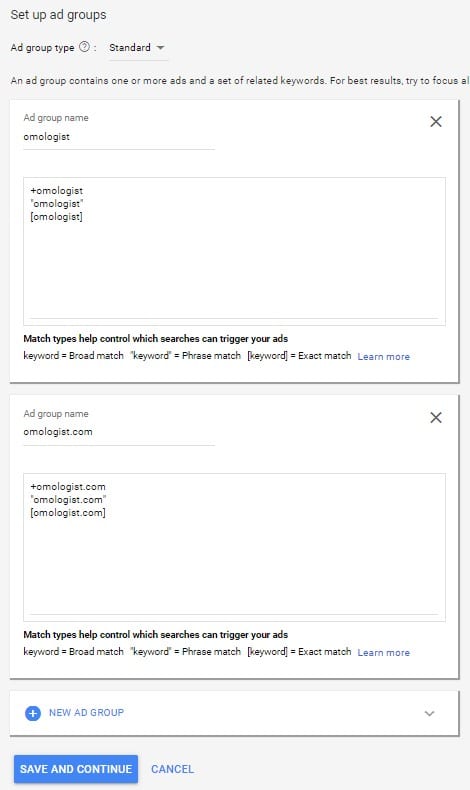Click the NEW AD GROUP label

[86, 712]
